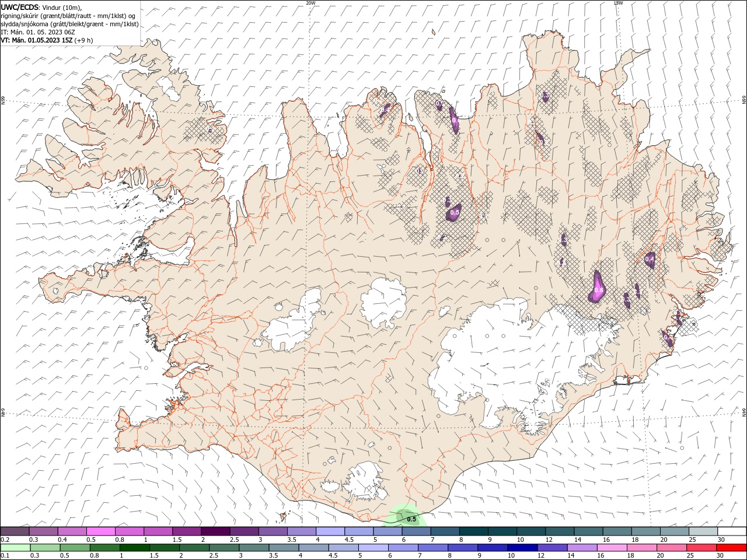Pick the lower legend swatch starting at 2.5

[x=224, y=548]
